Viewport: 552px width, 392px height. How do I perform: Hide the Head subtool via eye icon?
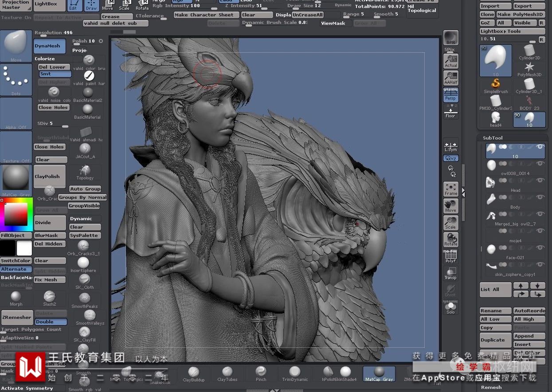click(x=540, y=180)
